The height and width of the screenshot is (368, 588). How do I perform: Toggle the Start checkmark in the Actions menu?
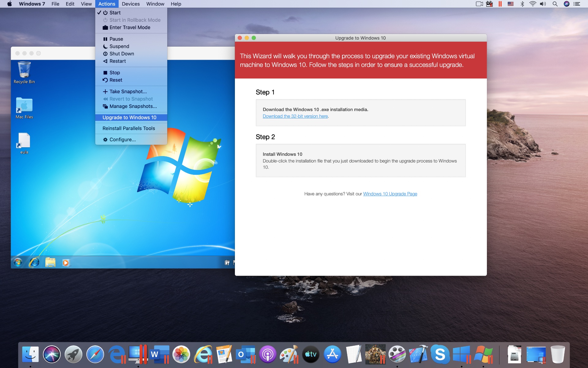tap(115, 13)
